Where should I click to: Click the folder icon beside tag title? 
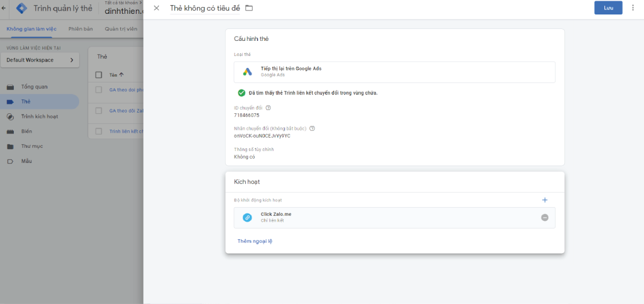tap(248, 8)
